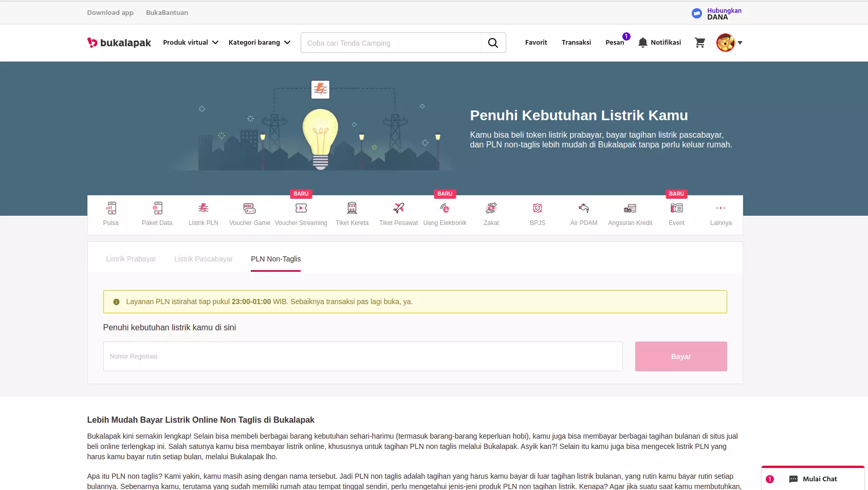Focus the Coba cari search box
Viewport: 868px width, 490px height.
coord(391,43)
